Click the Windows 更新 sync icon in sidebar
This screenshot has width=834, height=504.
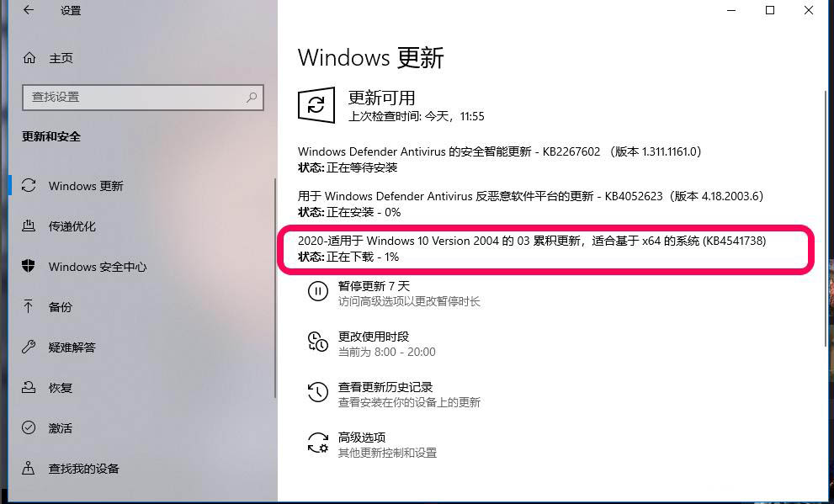(x=29, y=186)
